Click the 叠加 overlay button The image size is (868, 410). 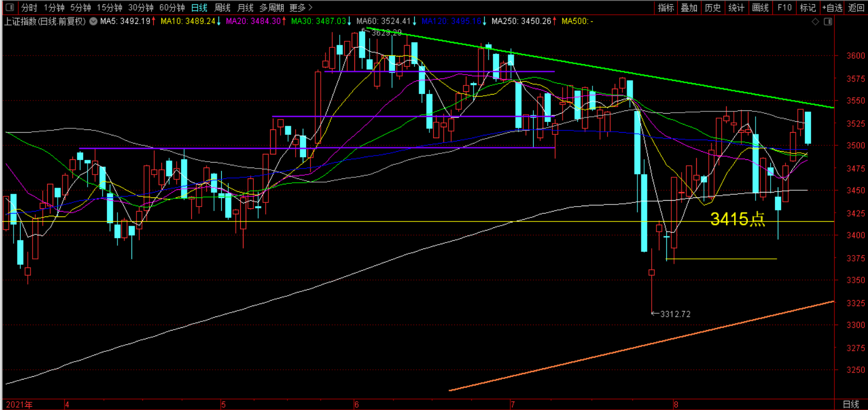click(x=689, y=8)
